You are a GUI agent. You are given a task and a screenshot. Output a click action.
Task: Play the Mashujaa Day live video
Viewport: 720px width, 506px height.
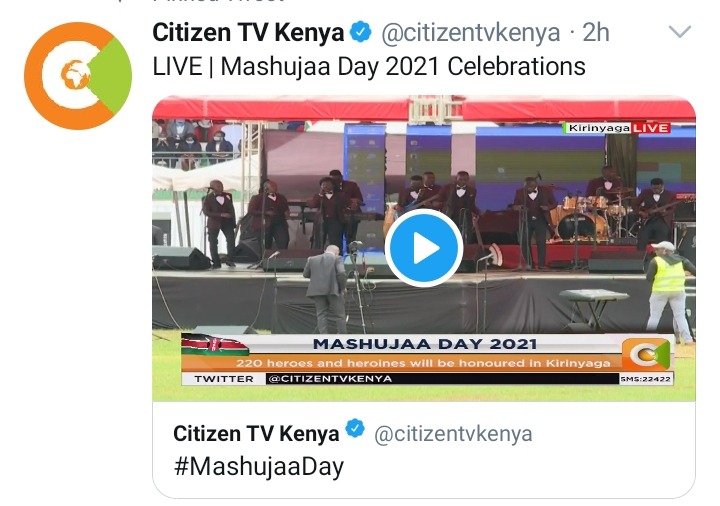[424, 248]
